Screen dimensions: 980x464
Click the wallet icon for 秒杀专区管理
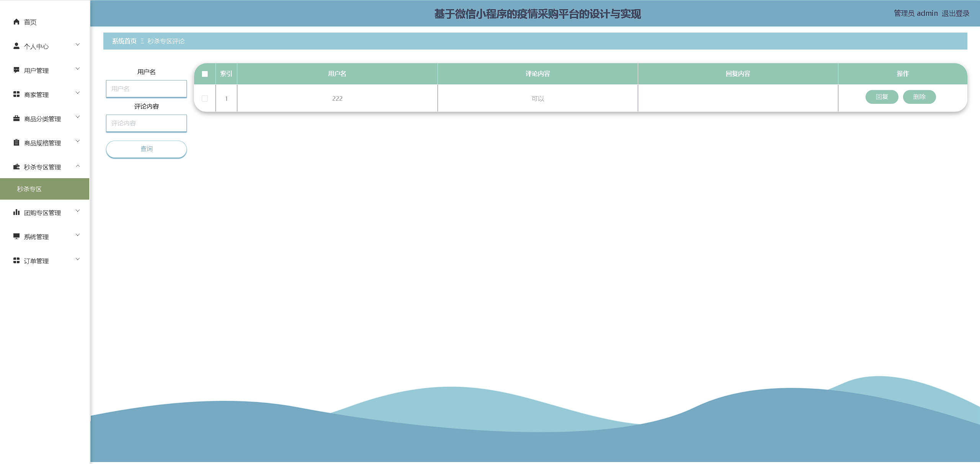click(16, 167)
